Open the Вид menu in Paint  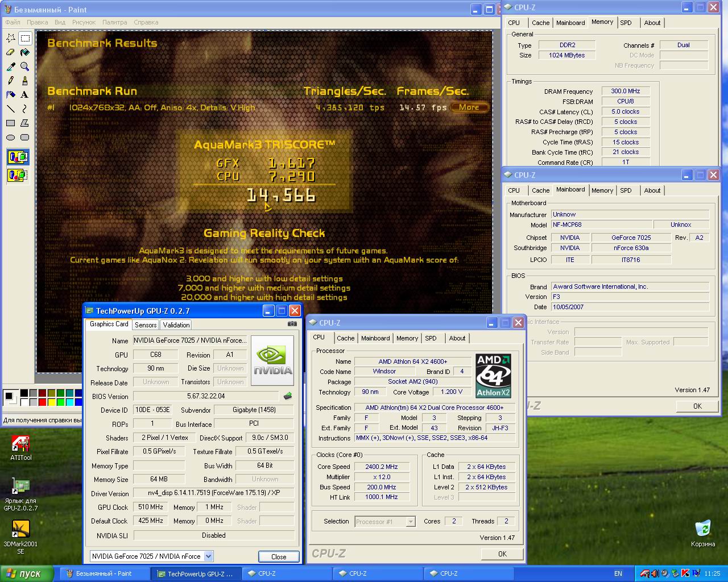pyautogui.click(x=60, y=22)
